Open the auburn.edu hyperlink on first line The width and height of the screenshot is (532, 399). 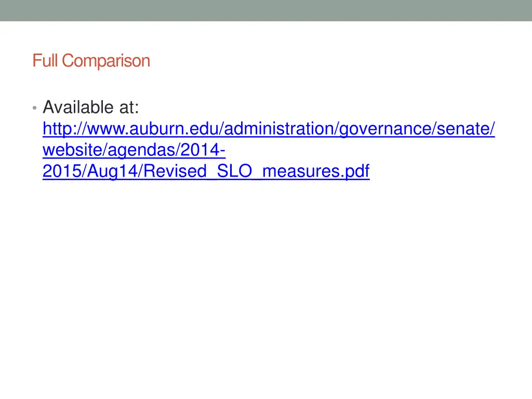click(x=269, y=129)
